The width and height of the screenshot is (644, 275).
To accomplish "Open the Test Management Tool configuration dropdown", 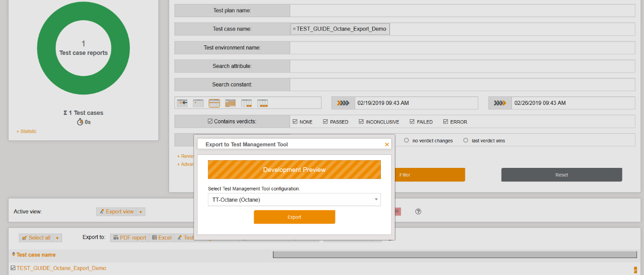I will point(294,199).
